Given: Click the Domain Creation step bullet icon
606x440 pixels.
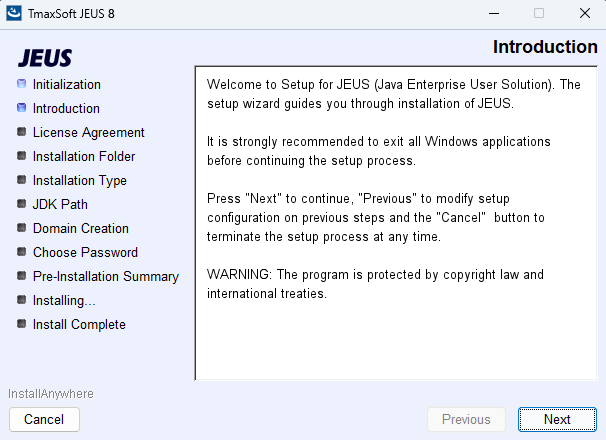Looking at the screenshot, I should coord(22,228).
